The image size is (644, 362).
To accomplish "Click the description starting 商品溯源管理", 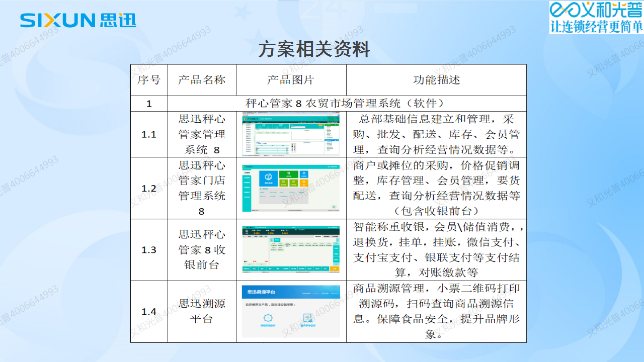I will pos(436,311).
